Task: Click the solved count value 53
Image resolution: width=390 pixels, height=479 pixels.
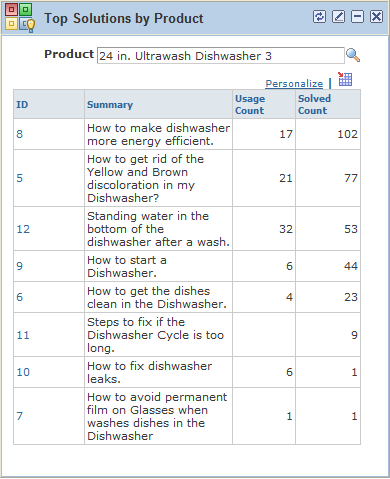Action: pos(351,229)
